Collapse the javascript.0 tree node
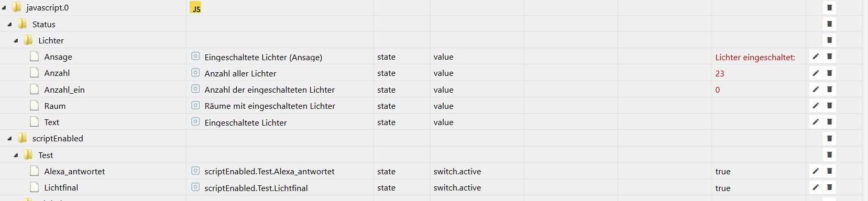 (4, 8)
